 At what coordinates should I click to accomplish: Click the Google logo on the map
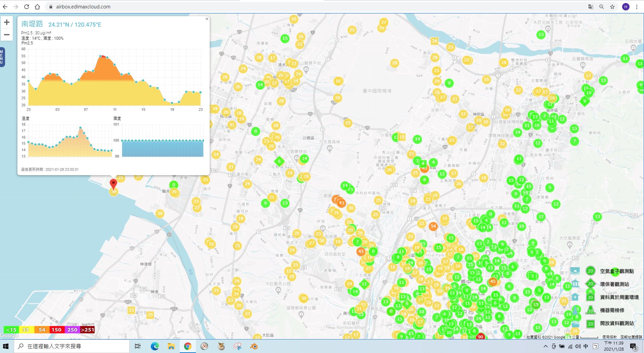(x=9, y=335)
